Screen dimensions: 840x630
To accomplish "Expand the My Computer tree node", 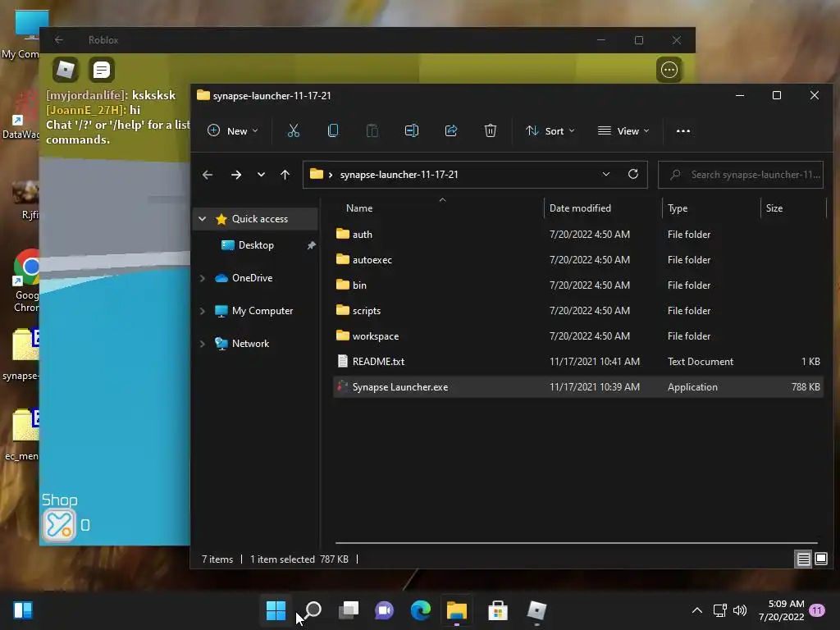I will pyautogui.click(x=202, y=311).
